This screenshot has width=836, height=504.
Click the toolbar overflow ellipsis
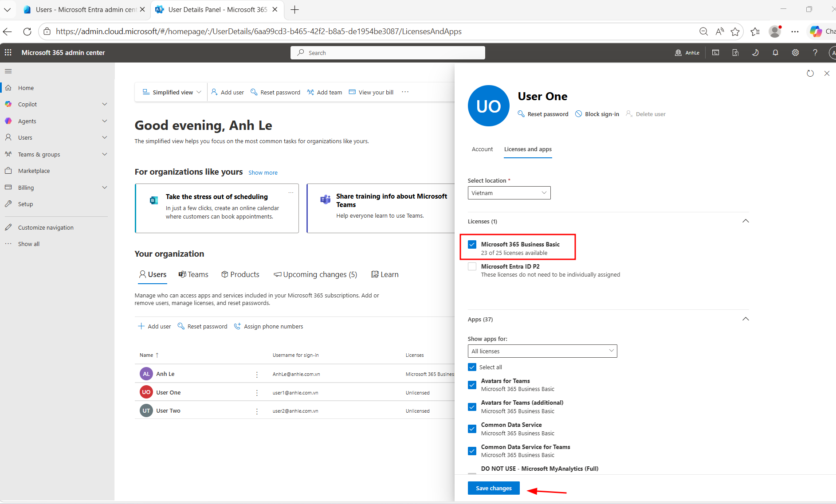coord(405,92)
